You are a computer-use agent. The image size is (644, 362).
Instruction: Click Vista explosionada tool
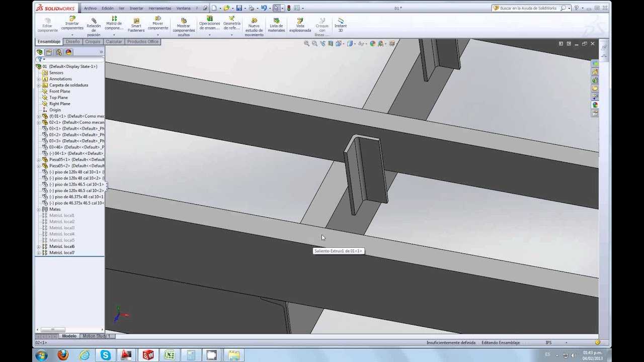pos(300,25)
